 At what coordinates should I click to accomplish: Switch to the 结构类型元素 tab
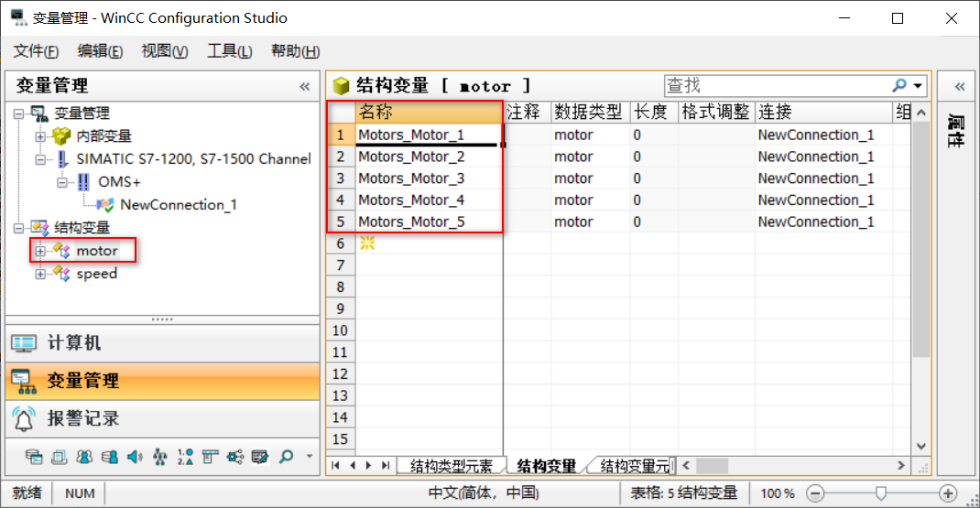coord(451,466)
